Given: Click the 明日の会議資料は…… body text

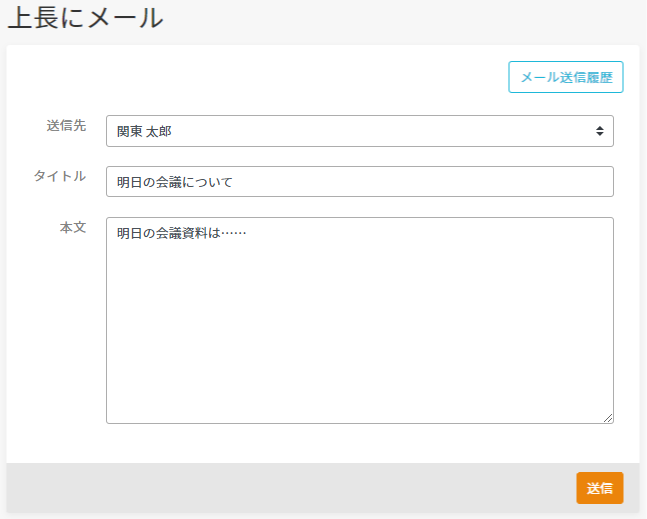Looking at the screenshot, I should click(181, 234).
